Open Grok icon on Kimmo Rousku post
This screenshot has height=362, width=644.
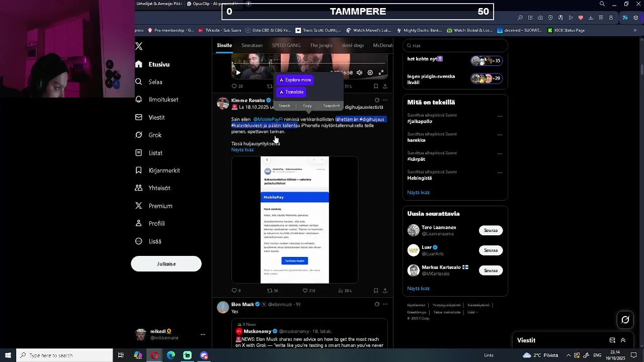coord(377,100)
